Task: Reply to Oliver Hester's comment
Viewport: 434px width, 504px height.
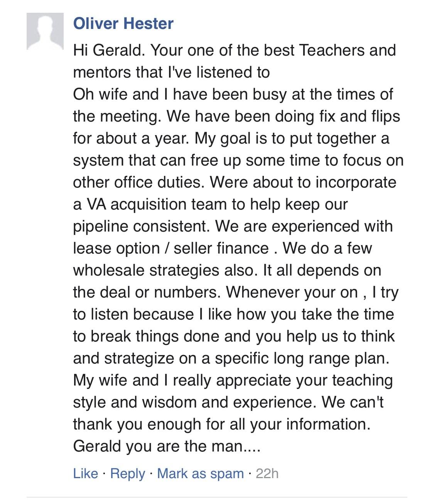Action: 128,473
